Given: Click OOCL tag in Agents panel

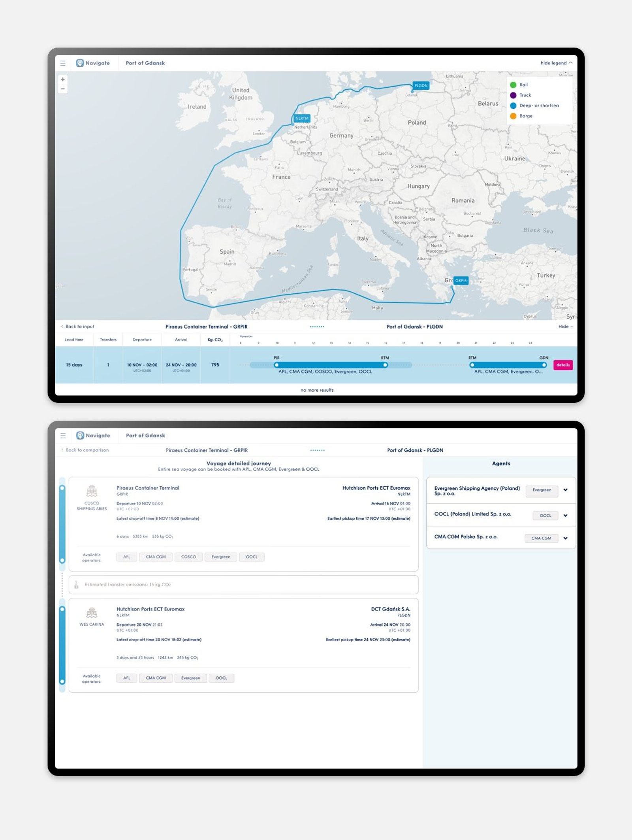Looking at the screenshot, I should [x=545, y=515].
